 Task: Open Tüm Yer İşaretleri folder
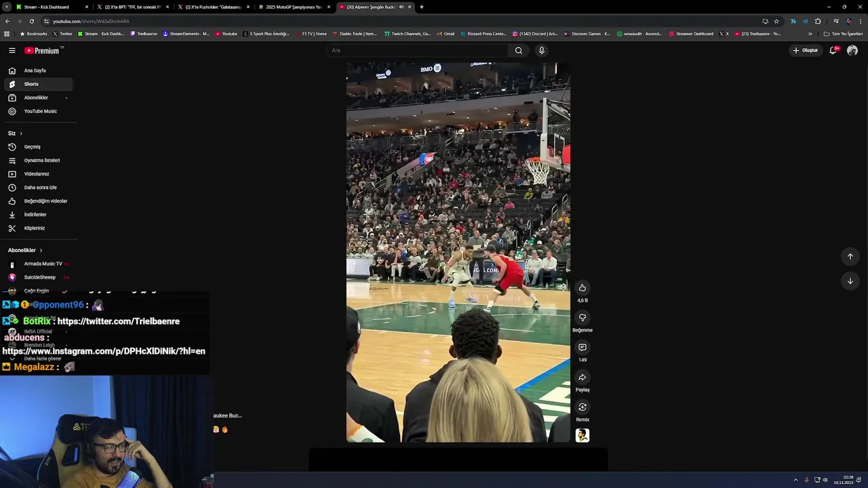point(843,34)
